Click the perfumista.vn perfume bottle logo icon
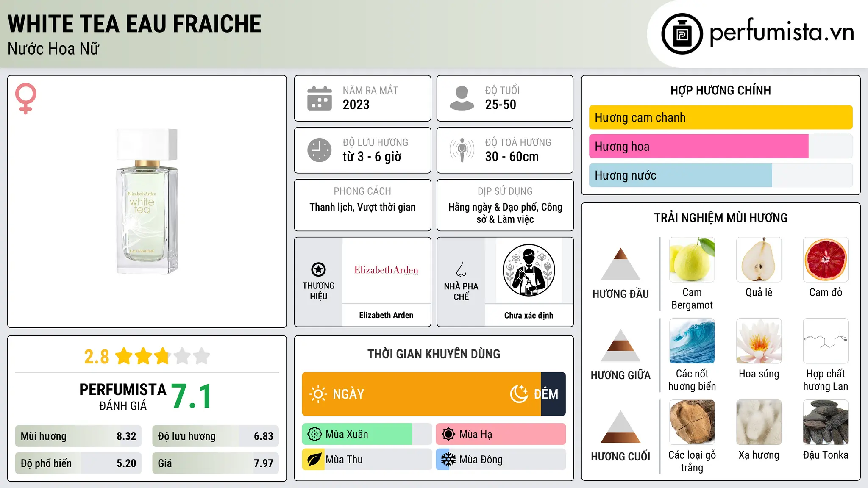This screenshot has height=488, width=868. click(682, 34)
